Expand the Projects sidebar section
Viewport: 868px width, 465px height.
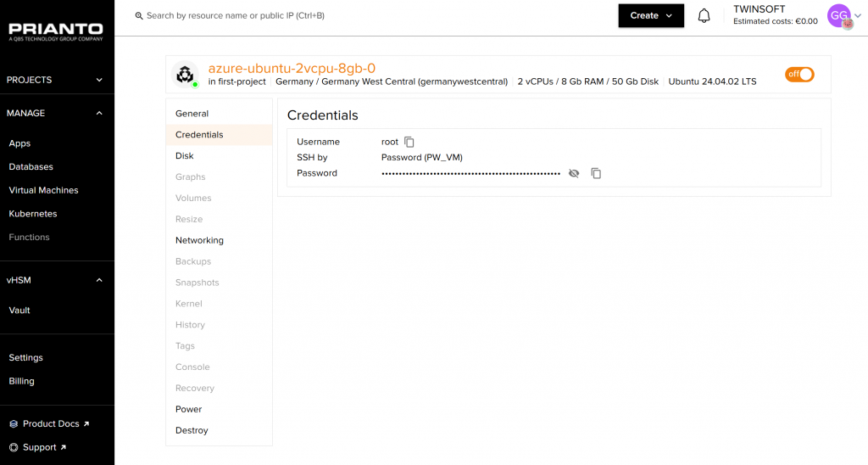pyautogui.click(x=56, y=80)
